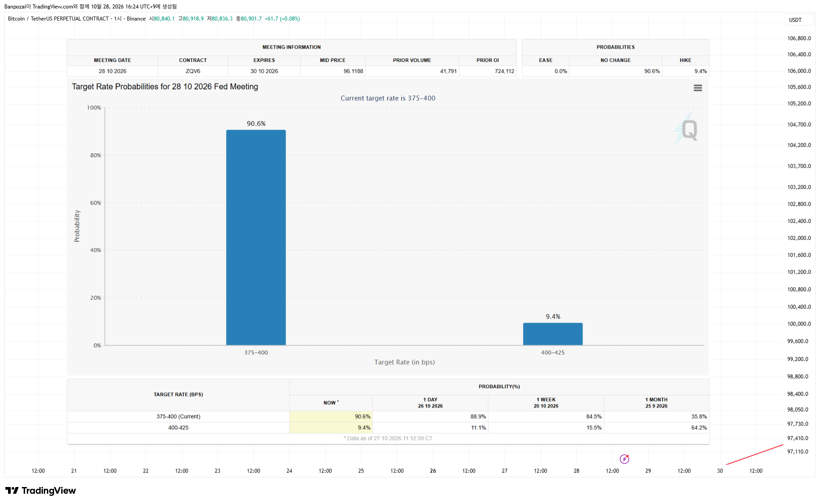Click the 106,800.0 price axis label
This screenshot has width=820, height=504.
[x=799, y=38]
